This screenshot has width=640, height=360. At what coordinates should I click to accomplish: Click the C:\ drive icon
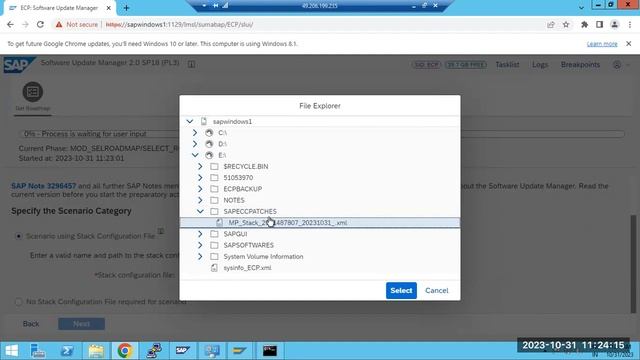(209, 133)
